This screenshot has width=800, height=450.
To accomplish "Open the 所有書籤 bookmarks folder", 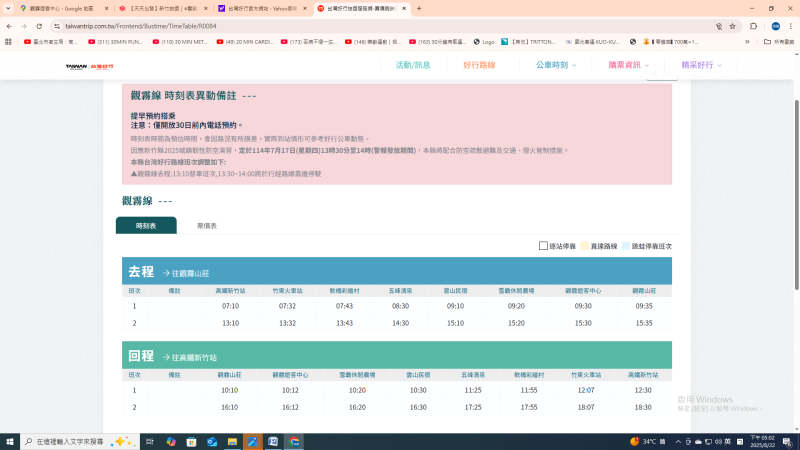I will click(x=779, y=42).
